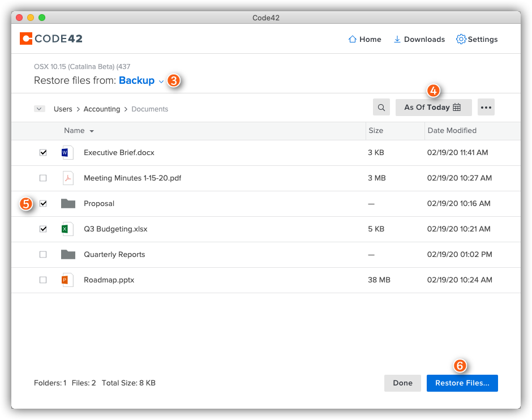Viewport: 532px width, 420px height.
Task: Click the Word icon for Executive Brief.docx
Action: [x=67, y=152]
